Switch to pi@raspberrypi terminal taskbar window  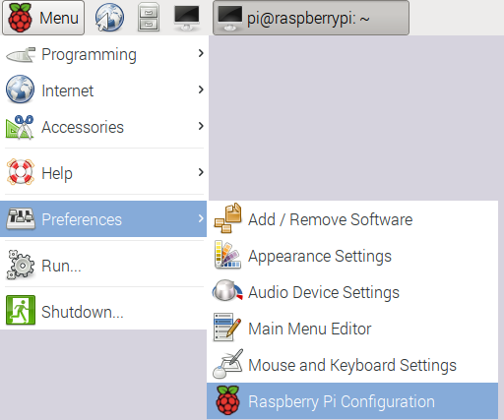click(x=311, y=18)
